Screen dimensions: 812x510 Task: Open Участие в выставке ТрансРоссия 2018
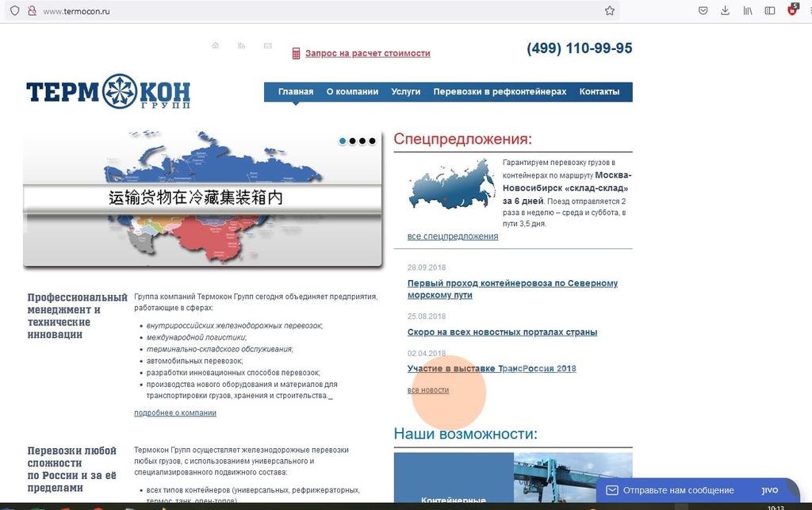pos(492,369)
